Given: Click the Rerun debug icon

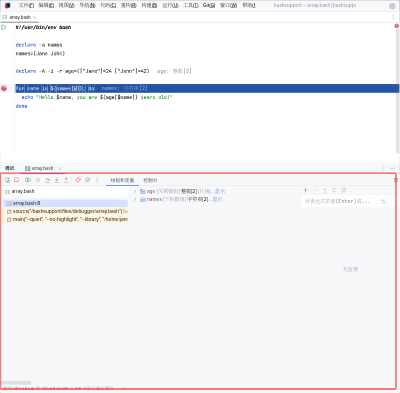Looking at the screenshot, I should [7, 180].
